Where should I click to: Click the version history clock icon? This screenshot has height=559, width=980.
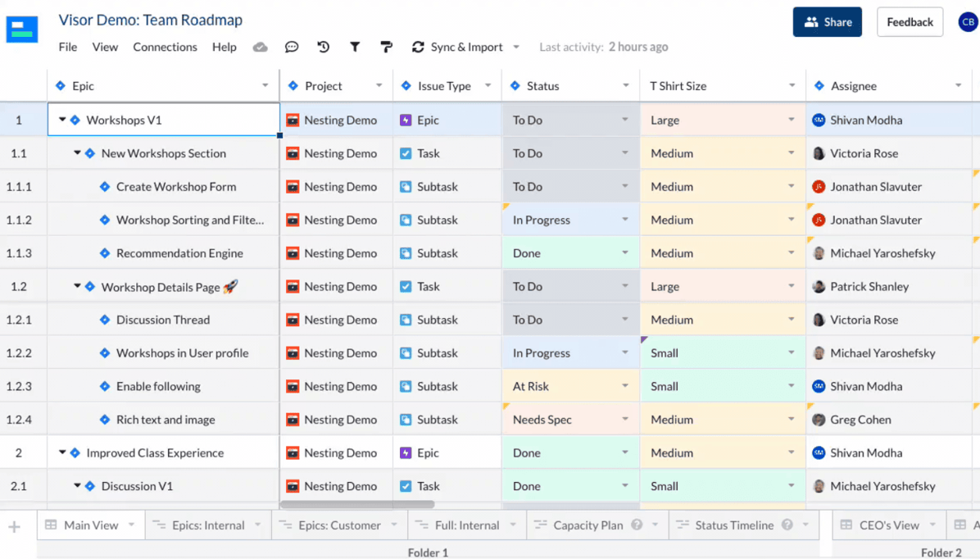(x=324, y=48)
